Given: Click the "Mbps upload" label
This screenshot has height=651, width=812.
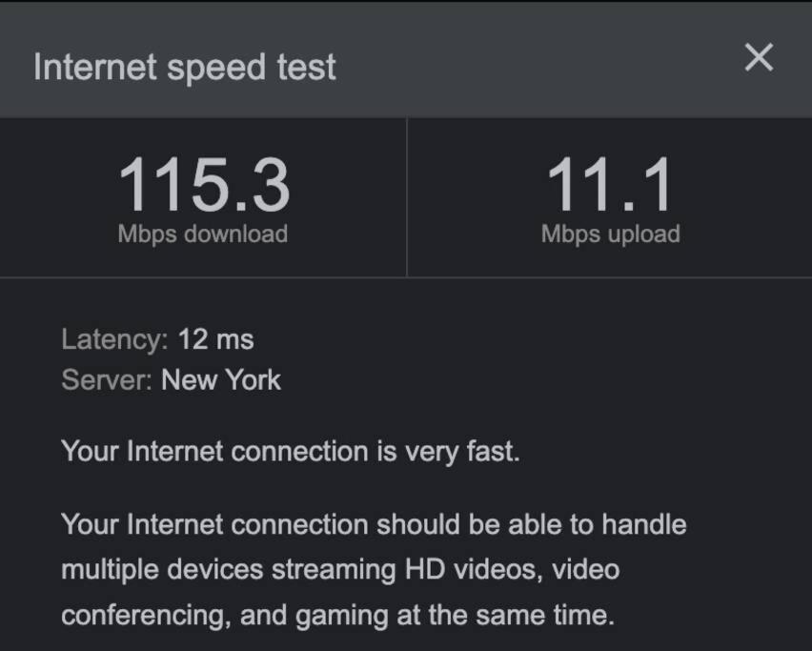Looking at the screenshot, I should [611, 234].
